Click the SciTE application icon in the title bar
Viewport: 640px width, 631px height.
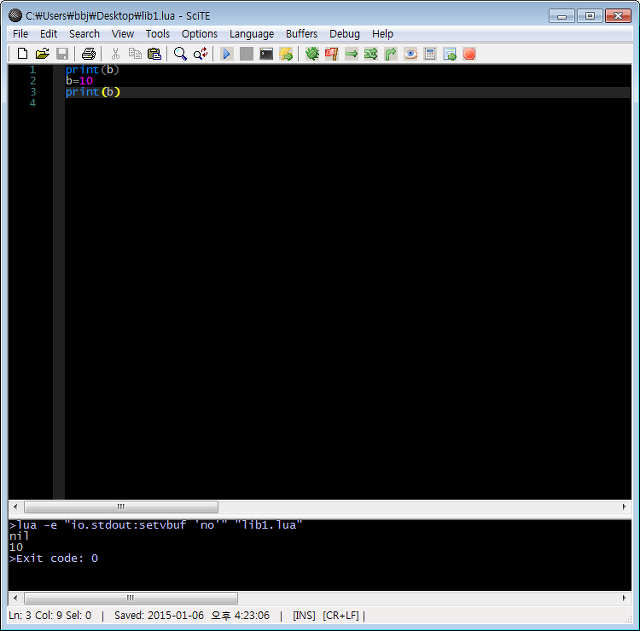click(x=15, y=16)
